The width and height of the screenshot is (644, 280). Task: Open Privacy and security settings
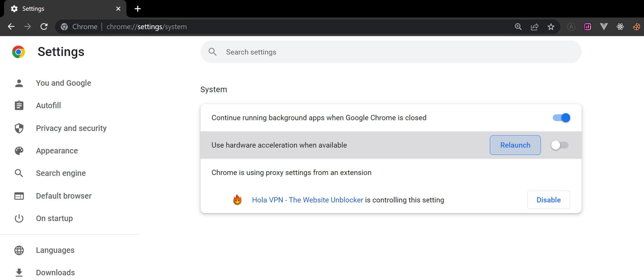coord(71,128)
